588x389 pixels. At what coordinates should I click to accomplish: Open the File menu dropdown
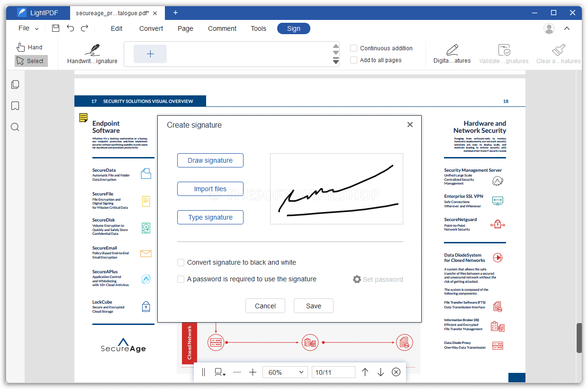28,28
